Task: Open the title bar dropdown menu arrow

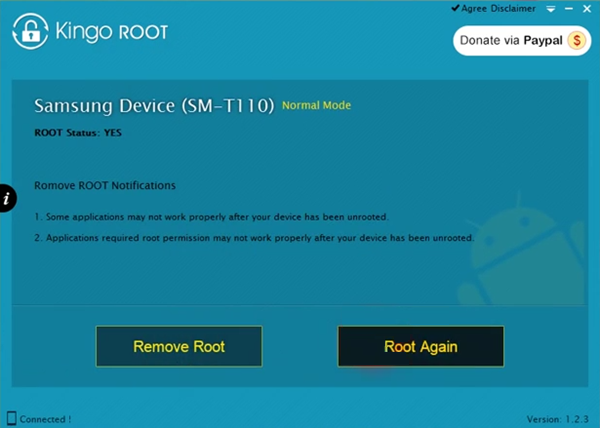Action: pyautogui.click(x=550, y=8)
